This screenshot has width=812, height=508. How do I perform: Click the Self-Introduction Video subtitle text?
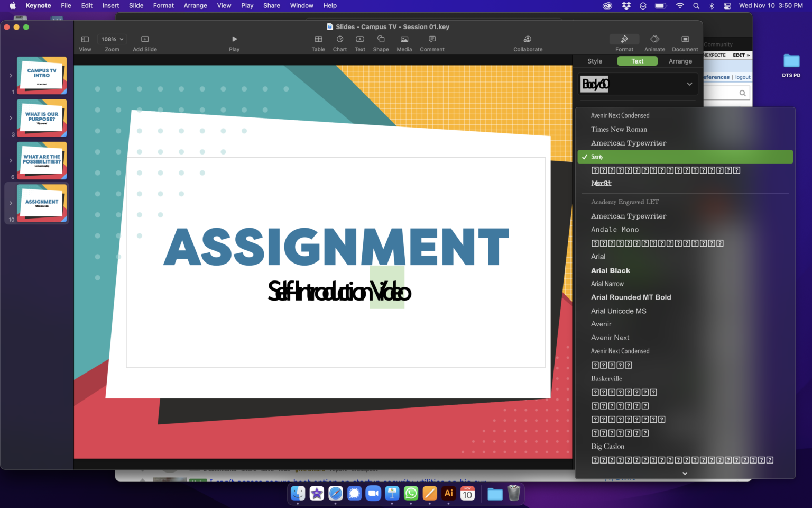[x=339, y=291]
